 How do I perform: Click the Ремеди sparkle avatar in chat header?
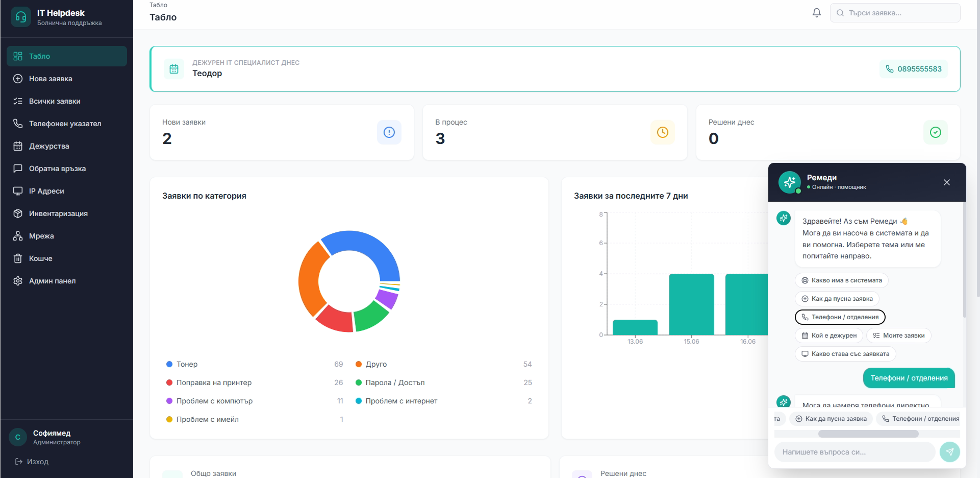point(790,182)
